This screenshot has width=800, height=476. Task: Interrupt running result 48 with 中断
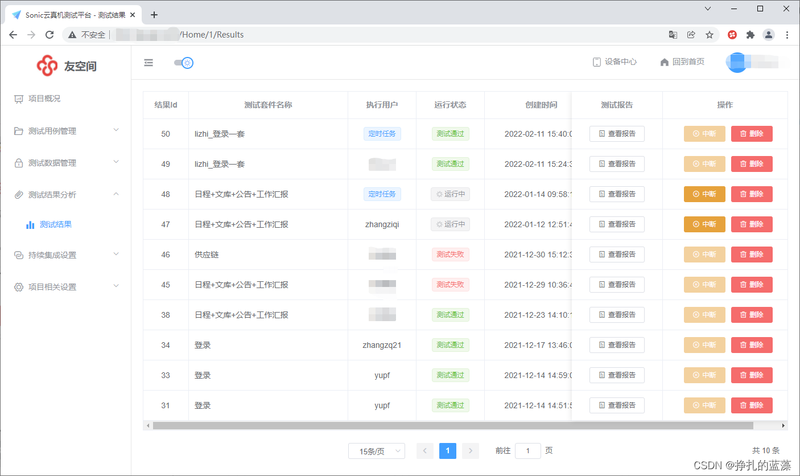(x=704, y=194)
